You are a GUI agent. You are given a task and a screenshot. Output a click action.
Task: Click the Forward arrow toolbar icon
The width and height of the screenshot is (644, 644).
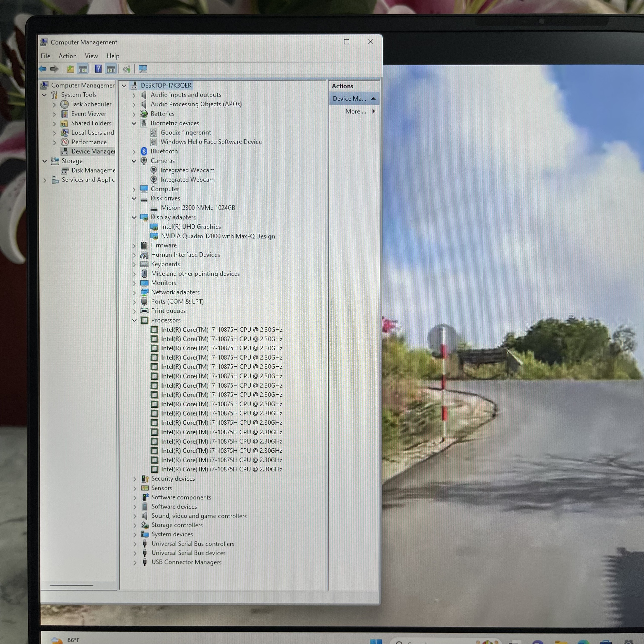(x=54, y=69)
